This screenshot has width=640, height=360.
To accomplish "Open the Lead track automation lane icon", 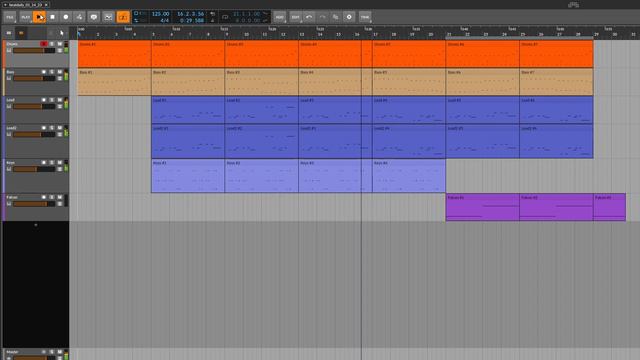I will [60, 107].
